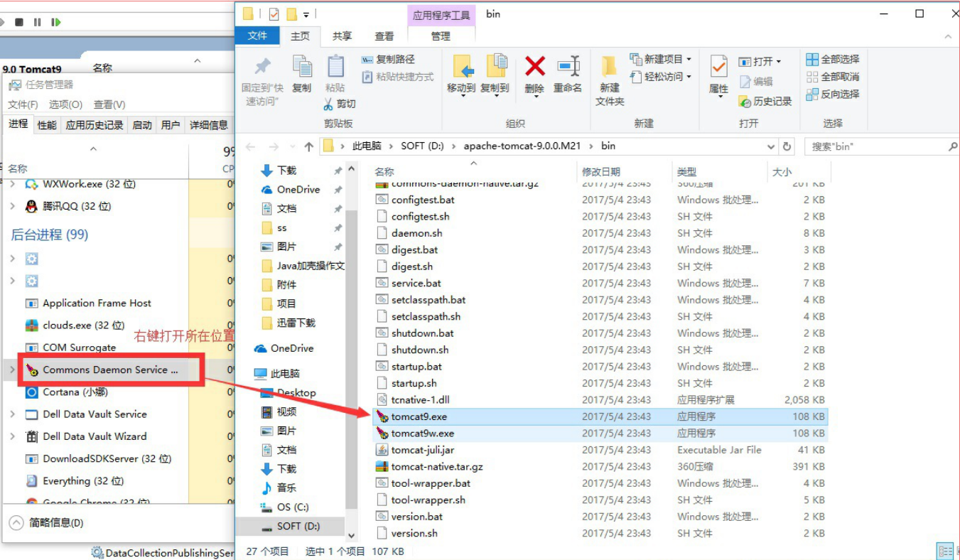Collapse to fewer details (简略信息)
Screen dimensions: 960x560
47,523
